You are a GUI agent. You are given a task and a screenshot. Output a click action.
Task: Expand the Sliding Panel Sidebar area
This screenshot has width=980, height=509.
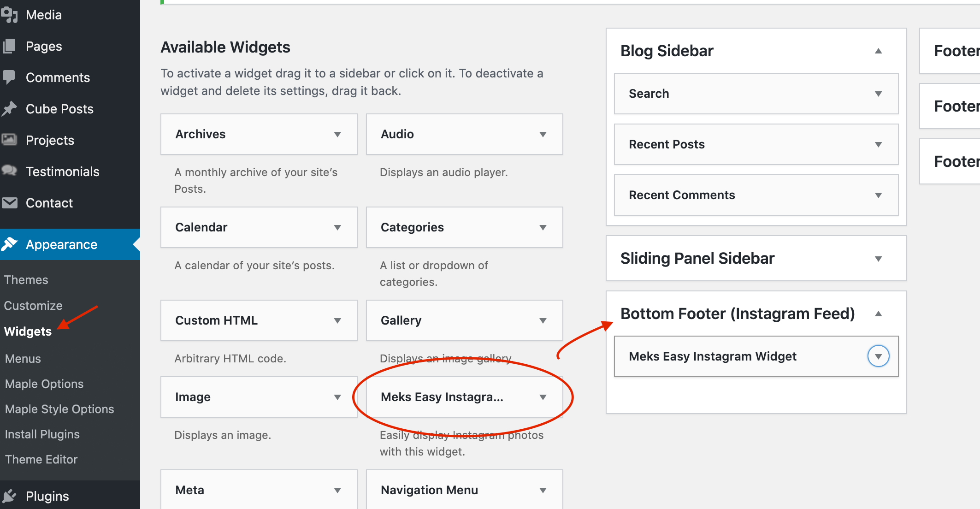pos(878,259)
